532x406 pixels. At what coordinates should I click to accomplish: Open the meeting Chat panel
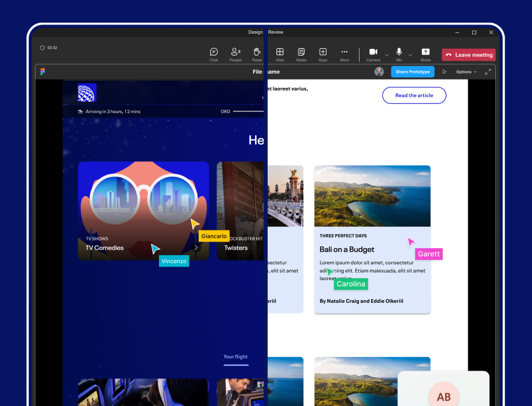click(x=214, y=54)
